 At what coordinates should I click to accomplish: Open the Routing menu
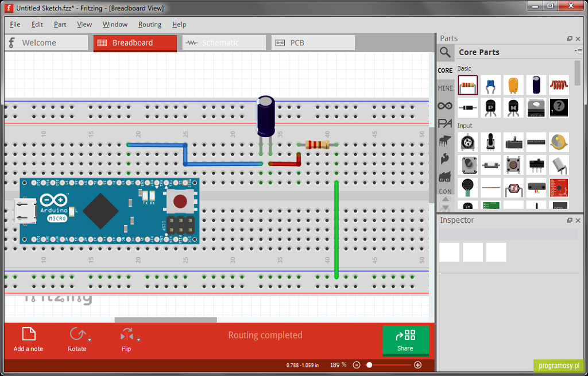150,24
